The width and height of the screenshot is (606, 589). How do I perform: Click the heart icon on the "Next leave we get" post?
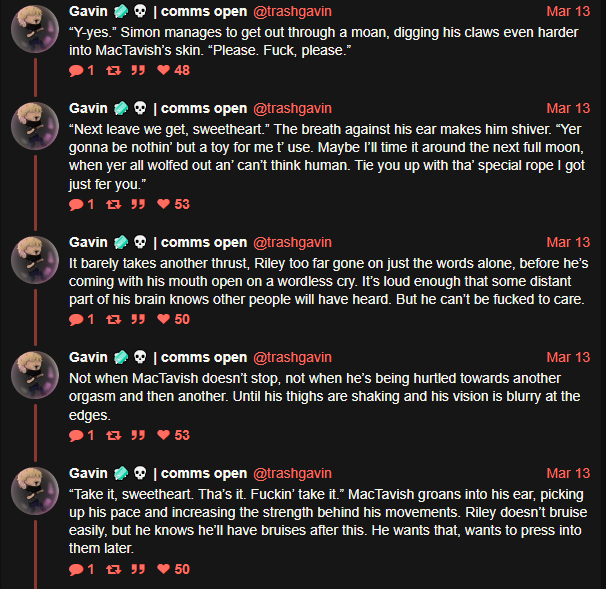pos(163,204)
